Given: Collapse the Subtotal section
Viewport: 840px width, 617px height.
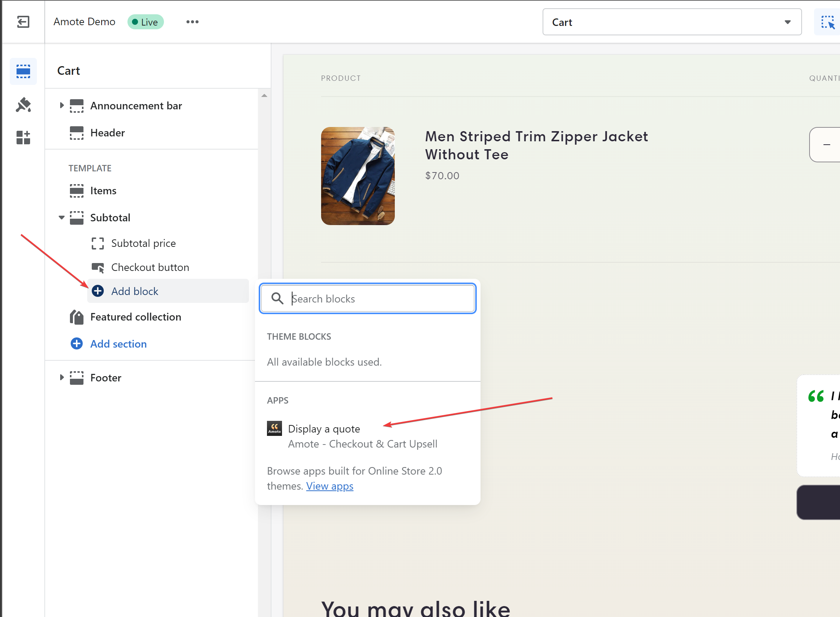Looking at the screenshot, I should (62, 218).
